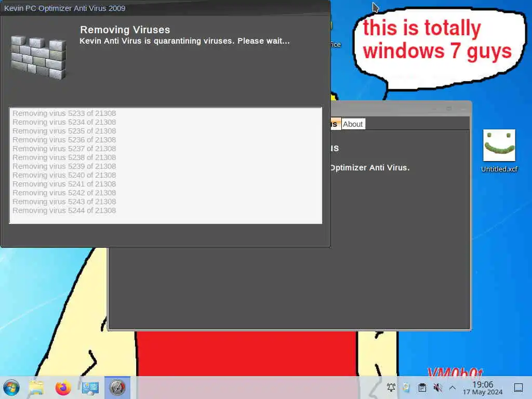Click the 'Removing Viruses' heading
The height and width of the screenshot is (399, 532).
(x=125, y=30)
